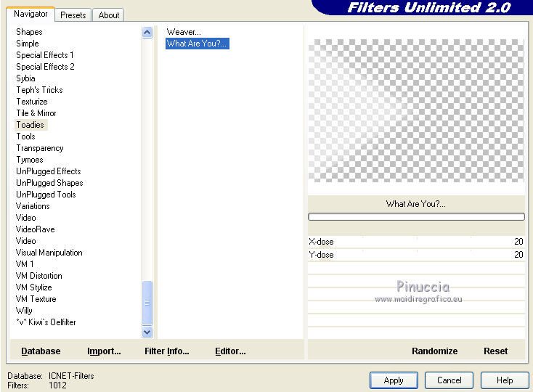
Task: Select the What Are You?... filter
Action: click(x=198, y=44)
